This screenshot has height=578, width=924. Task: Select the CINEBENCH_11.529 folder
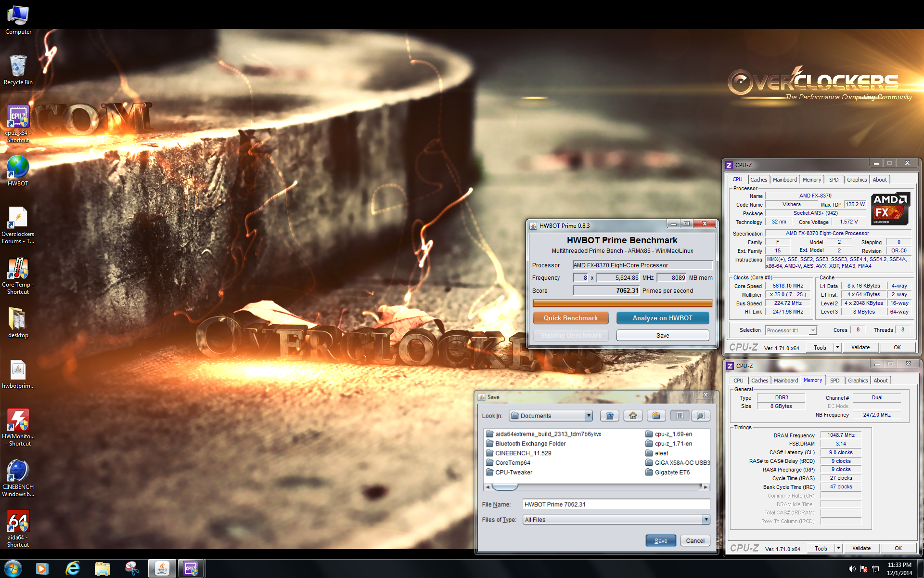click(x=519, y=453)
